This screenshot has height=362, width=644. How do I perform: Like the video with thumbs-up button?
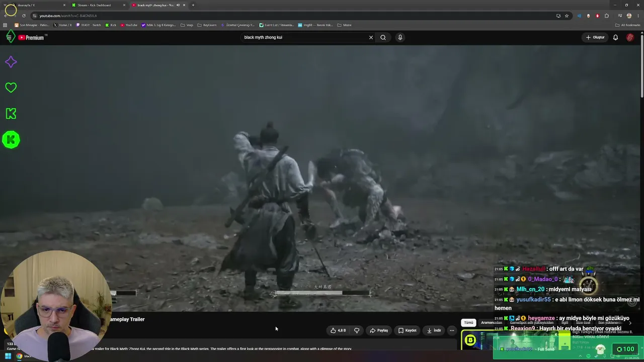pos(338,330)
